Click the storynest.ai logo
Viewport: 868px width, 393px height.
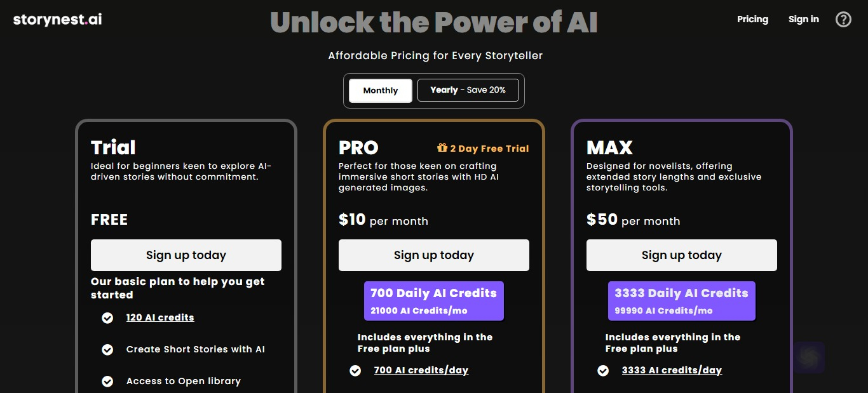pyautogui.click(x=57, y=20)
